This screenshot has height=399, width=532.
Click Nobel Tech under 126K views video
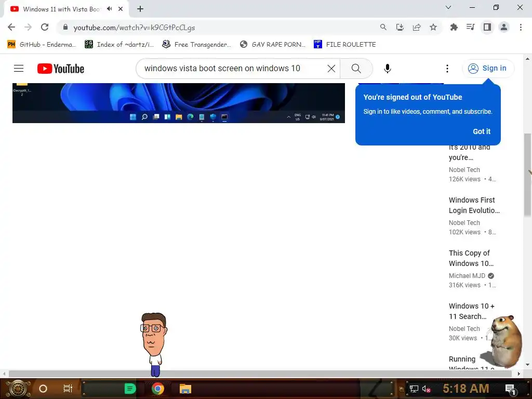click(x=464, y=170)
